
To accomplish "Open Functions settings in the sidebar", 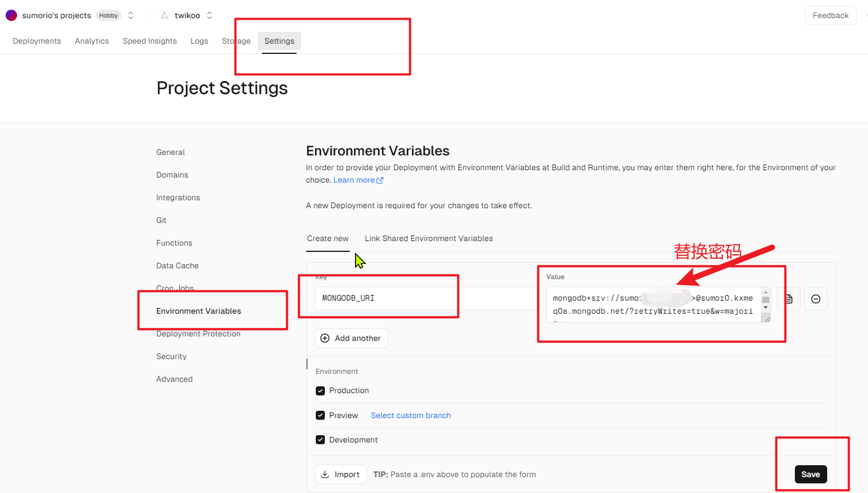I will click(174, 243).
